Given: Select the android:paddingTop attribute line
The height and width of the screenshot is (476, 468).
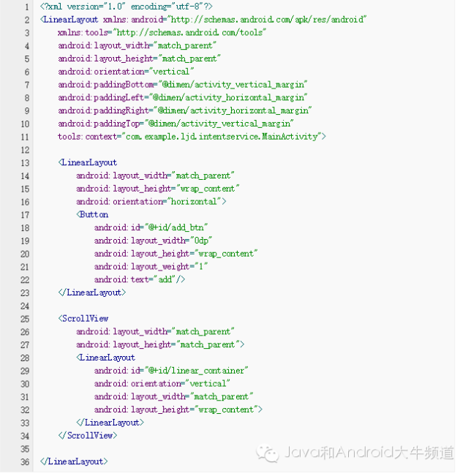Looking at the screenshot, I should pos(175,124).
